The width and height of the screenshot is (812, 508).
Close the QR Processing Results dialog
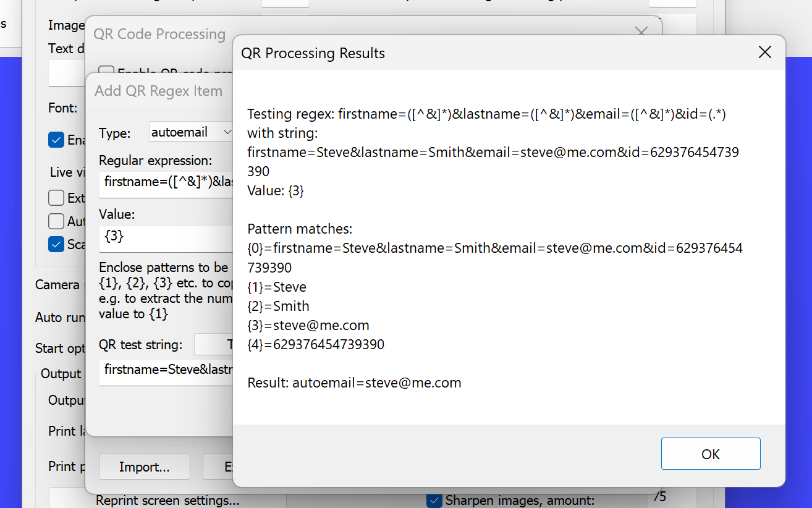click(x=764, y=53)
